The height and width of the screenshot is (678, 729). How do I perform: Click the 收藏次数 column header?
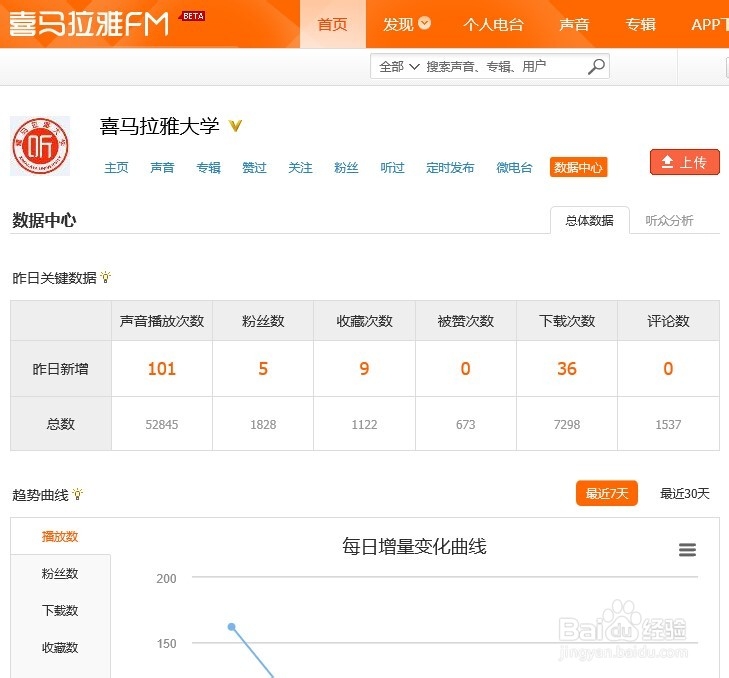(364, 321)
